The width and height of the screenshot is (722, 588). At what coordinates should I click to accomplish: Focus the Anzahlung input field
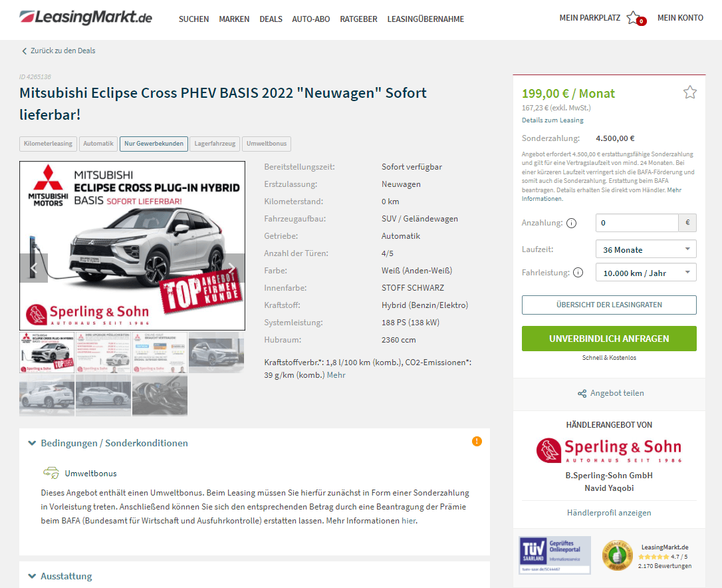[637, 223]
